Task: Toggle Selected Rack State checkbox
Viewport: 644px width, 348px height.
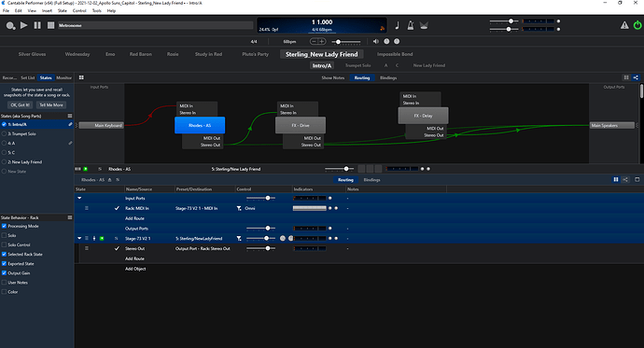Action: (4, 255)
